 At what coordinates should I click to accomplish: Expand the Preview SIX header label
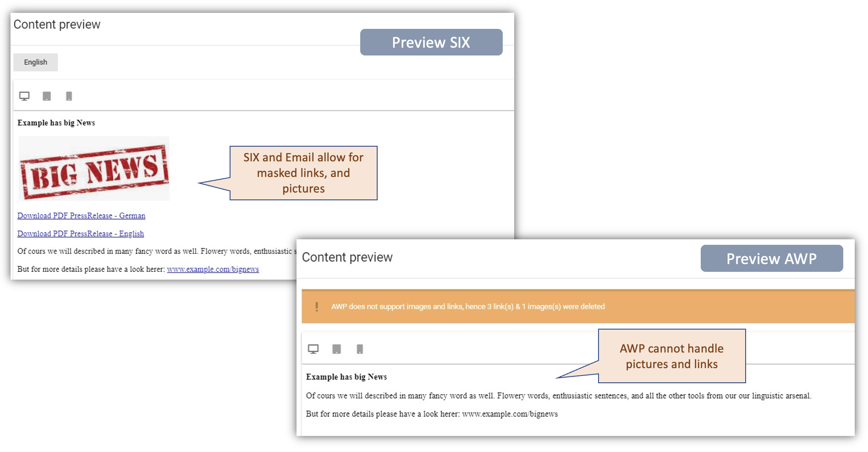pyautogui.click(x=431, y=42)
